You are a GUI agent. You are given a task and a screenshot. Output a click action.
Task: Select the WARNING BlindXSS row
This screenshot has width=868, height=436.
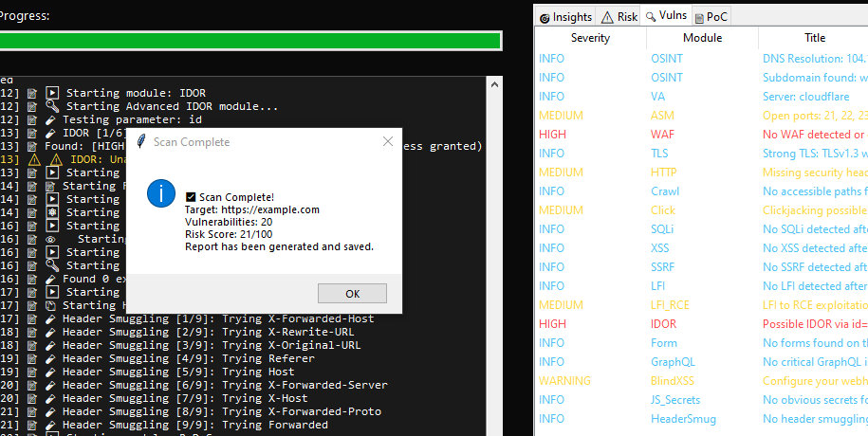pos(702,380)
